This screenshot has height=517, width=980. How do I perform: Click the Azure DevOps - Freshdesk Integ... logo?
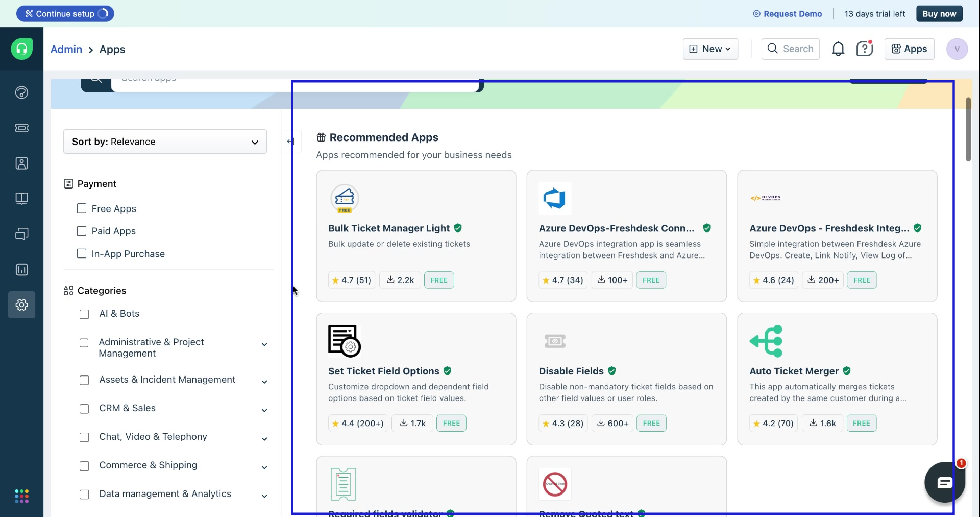click(765, 198)
